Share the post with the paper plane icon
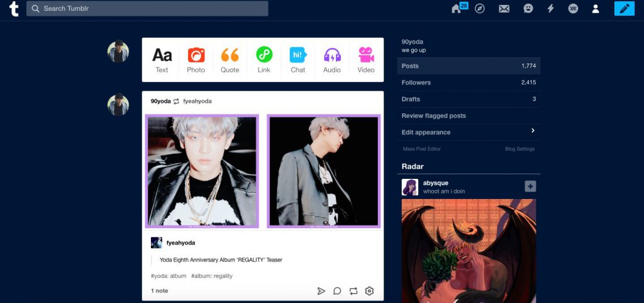Viewport: 644px width, 303px height. [x=321, y=291]
